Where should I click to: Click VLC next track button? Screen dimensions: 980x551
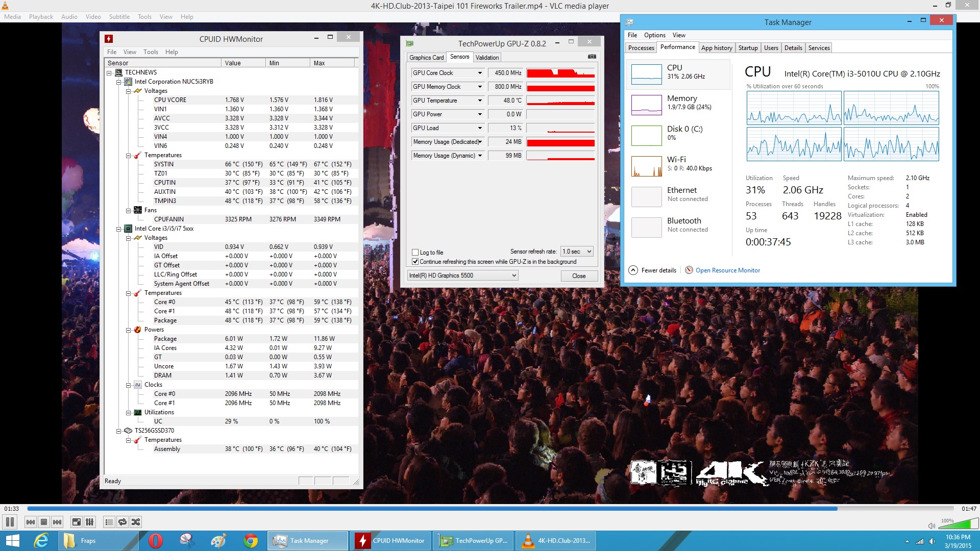[x=57, y=522]
